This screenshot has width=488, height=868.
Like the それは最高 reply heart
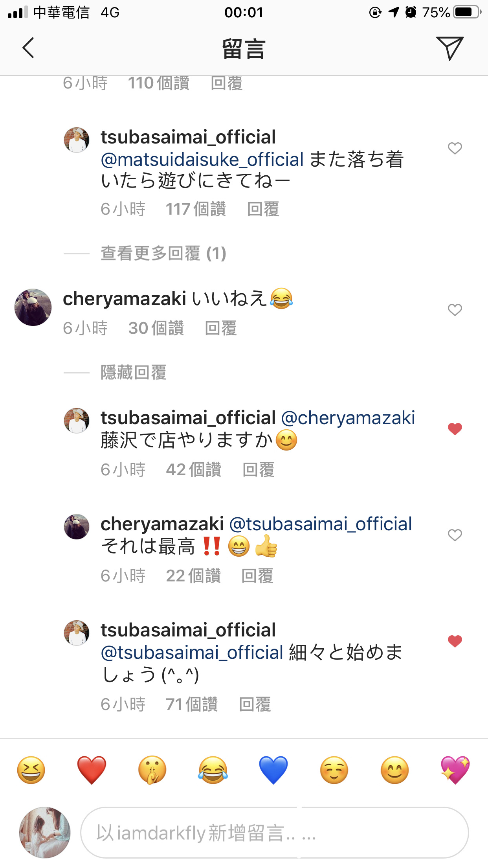pos(455,535)
